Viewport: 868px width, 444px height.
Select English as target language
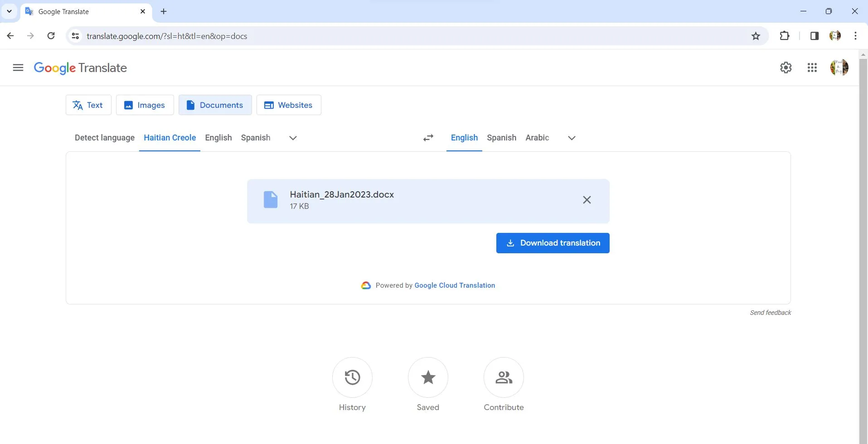[464, 138]
